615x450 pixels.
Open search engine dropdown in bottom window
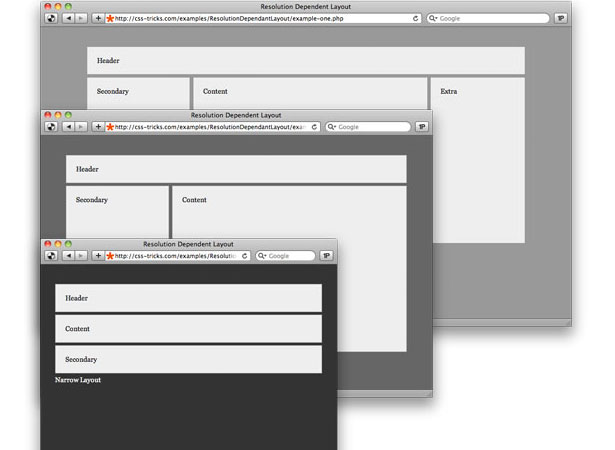[x=262, y=256]
